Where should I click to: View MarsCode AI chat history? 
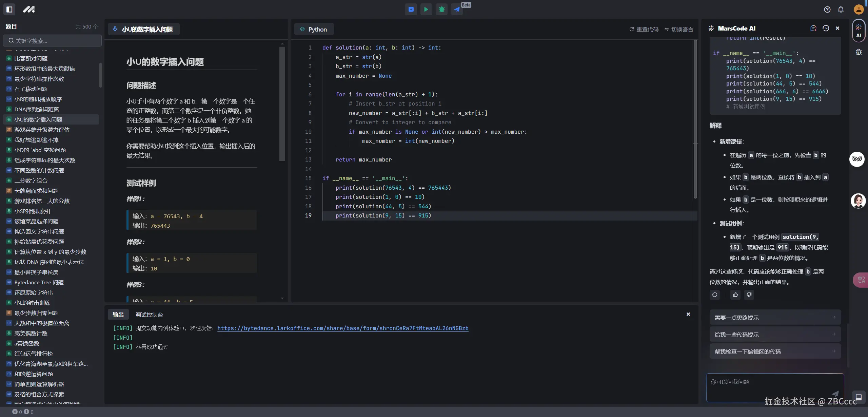pyautogui.click(x=826, y=29)
